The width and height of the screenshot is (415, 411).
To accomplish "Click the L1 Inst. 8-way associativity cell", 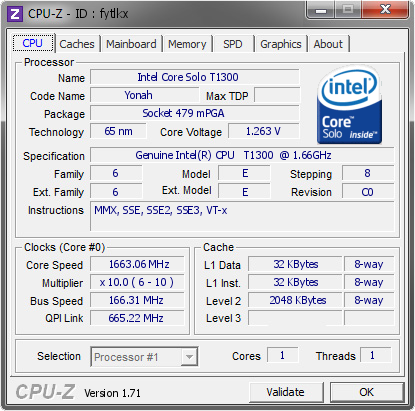I will (369, 282).
